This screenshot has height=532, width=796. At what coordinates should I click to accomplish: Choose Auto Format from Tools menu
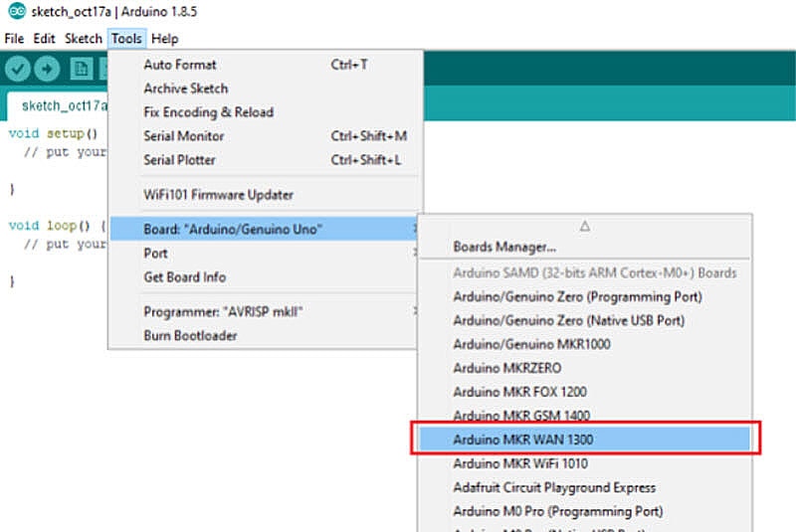[x=180, y=65]
